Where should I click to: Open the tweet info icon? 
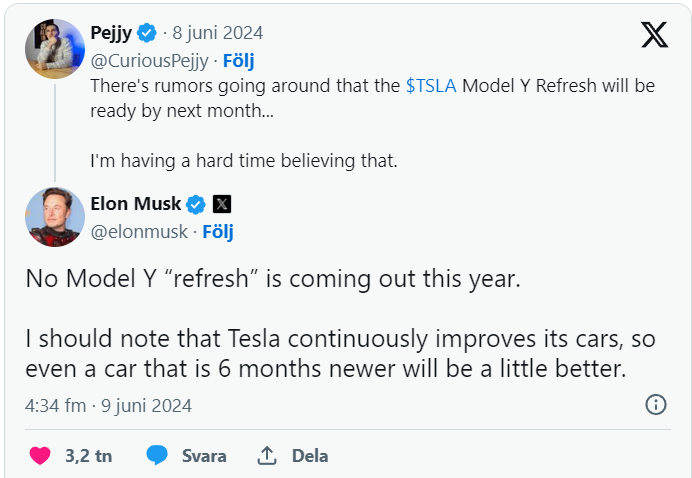656,405
